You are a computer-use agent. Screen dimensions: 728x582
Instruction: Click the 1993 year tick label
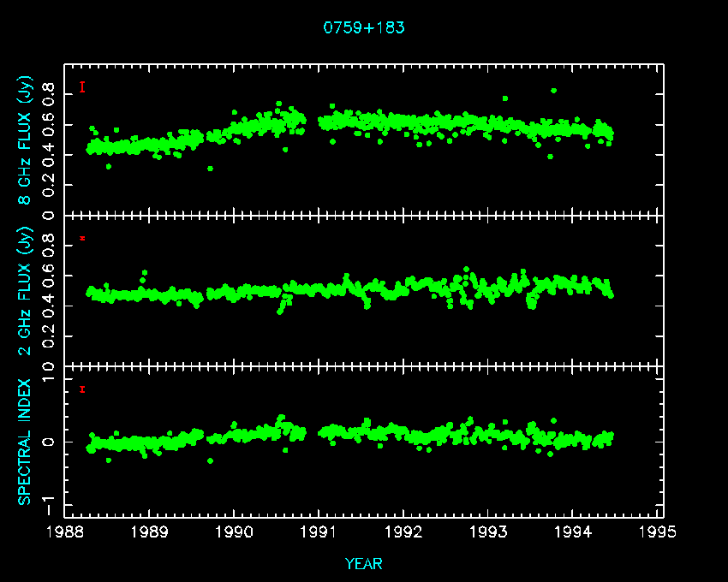click(489, 532)
